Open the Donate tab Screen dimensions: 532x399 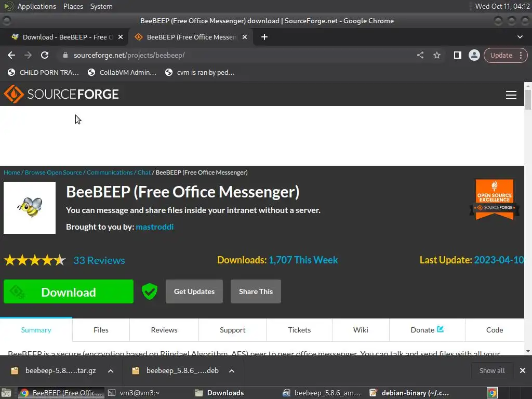(x=427, y=330)
